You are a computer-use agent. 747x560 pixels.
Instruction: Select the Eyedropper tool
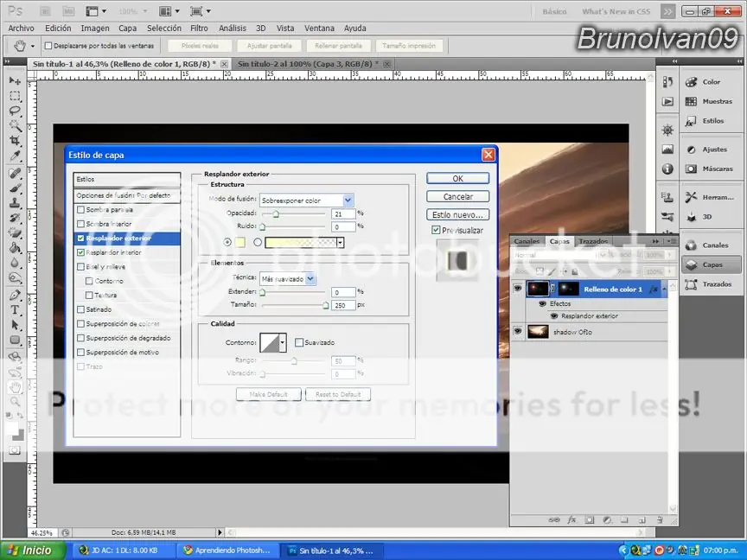click(15, 156)
